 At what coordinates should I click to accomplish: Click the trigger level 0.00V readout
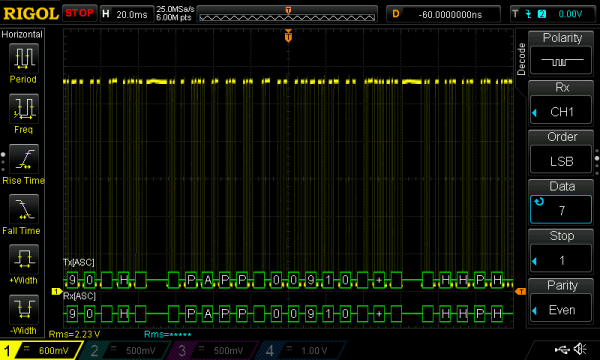coord(570,14)
